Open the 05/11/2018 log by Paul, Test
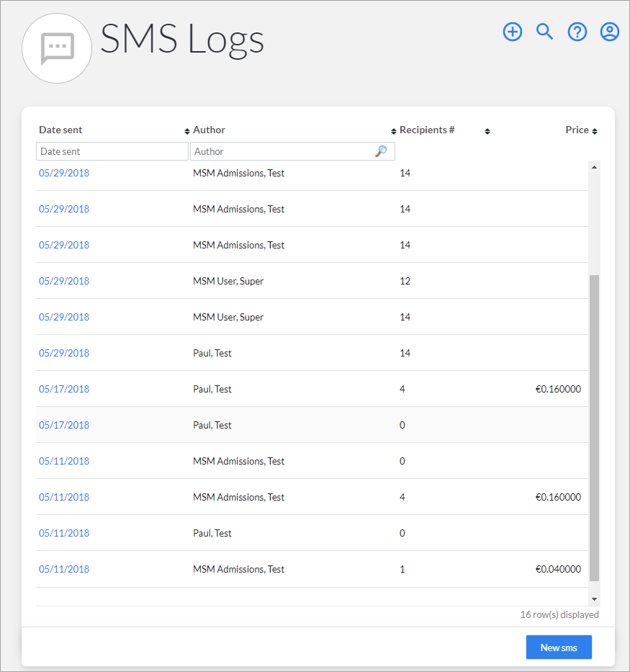630x672 pixels. (64, 533)
